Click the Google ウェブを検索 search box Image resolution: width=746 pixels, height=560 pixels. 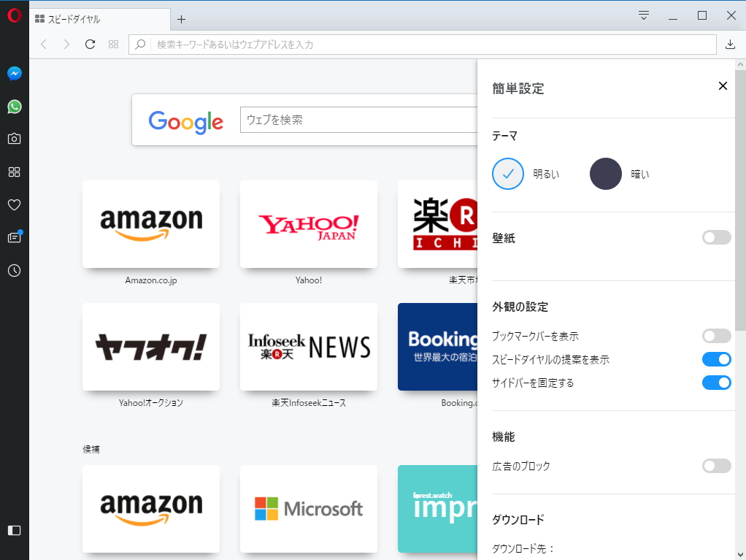(358, 120)
